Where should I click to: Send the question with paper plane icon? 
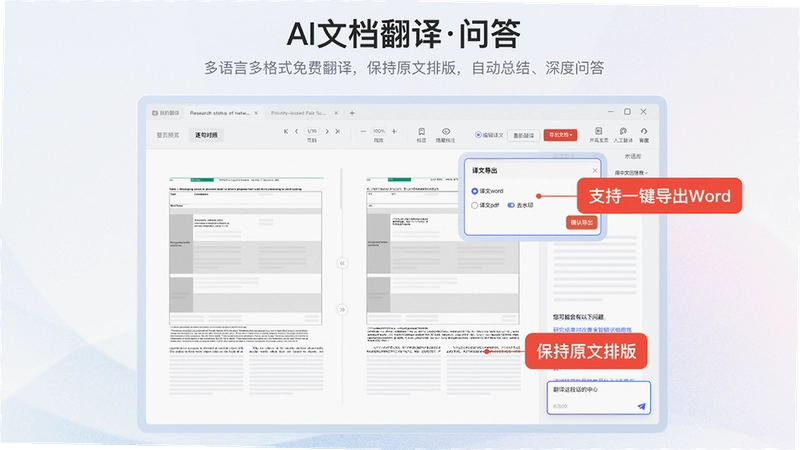click(641, 406)
